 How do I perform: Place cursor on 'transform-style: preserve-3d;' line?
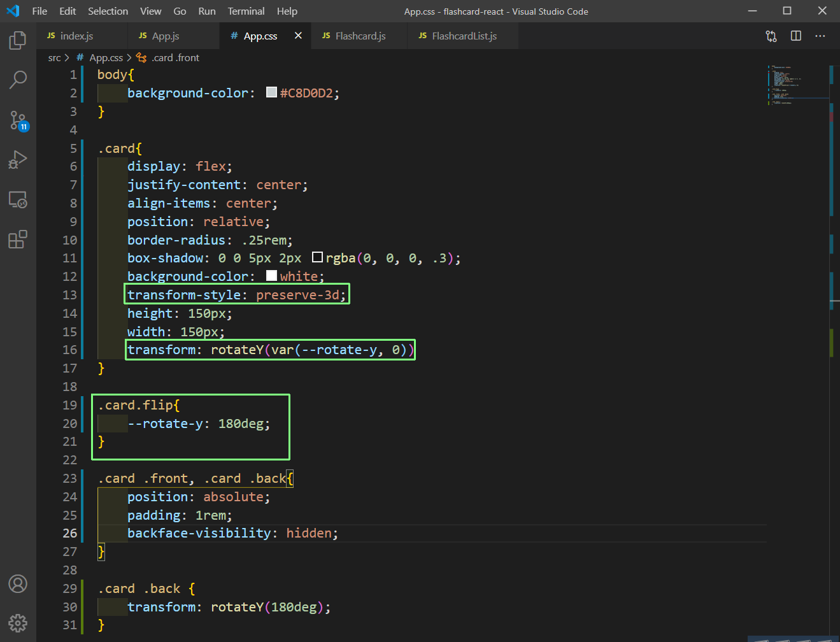pos(236,295)
